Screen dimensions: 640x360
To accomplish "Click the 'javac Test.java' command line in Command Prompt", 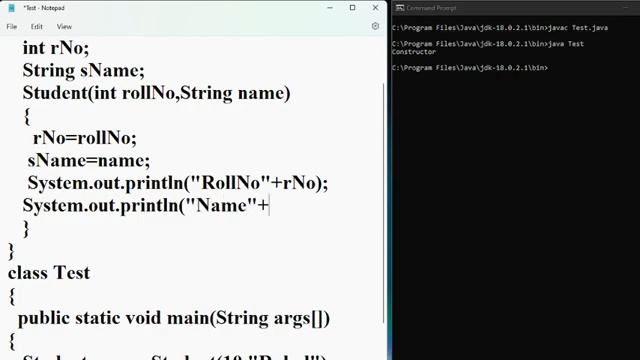I will tap(500, 28).
